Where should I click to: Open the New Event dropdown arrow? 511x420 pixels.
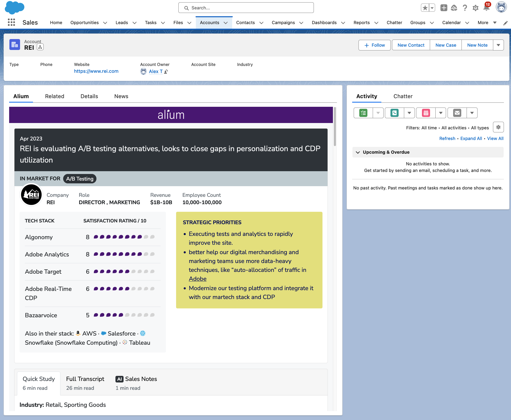441,113
